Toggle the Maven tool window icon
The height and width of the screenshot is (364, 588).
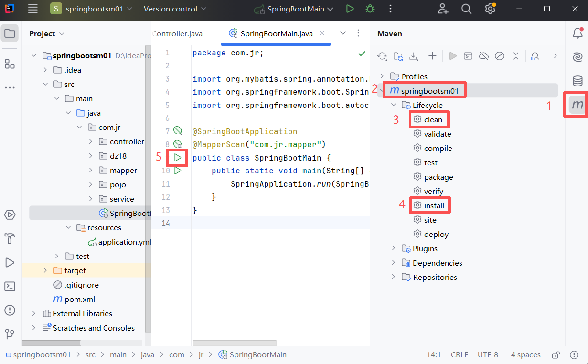point(577,104)
